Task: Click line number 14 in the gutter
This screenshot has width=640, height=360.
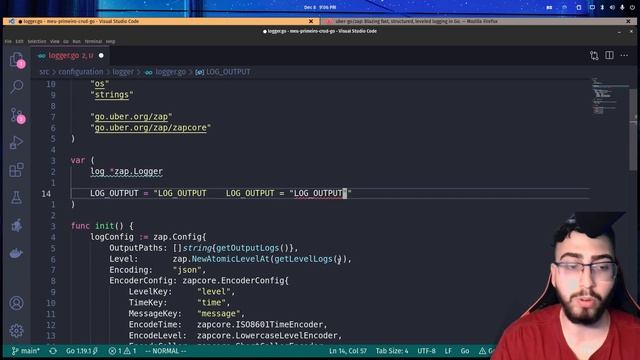Action: click(46, 193)
